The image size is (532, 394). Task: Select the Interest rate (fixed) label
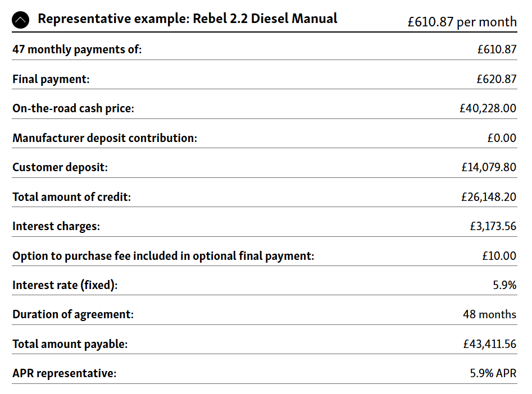pos(65,285)
